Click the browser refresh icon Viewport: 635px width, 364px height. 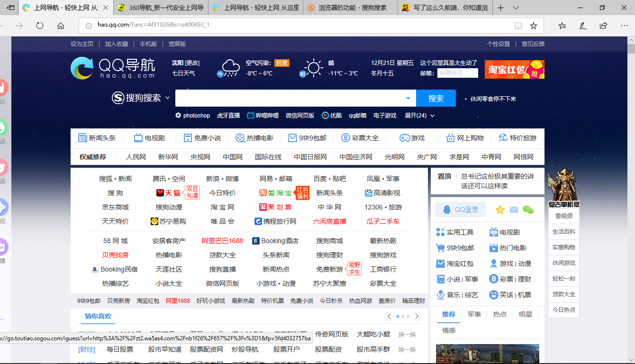(x=40, y=26)
